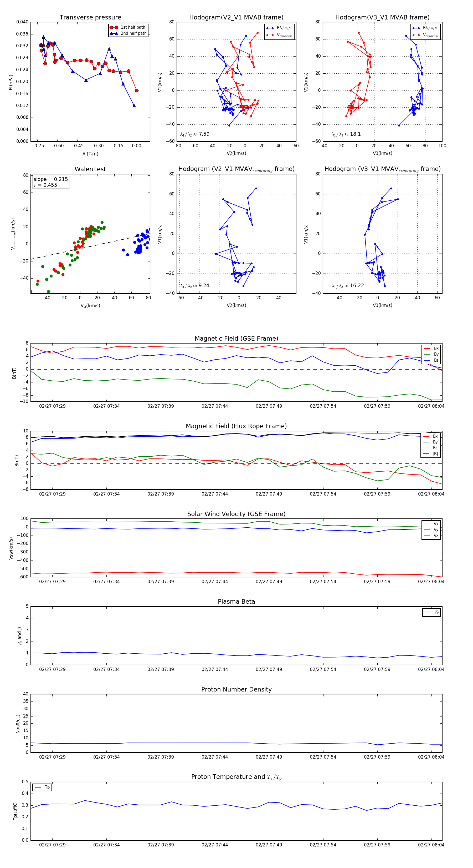Select the "|B|" legend entry in Flux Rope plot
The width and height of the screenshot is (473, 868).
431,454
